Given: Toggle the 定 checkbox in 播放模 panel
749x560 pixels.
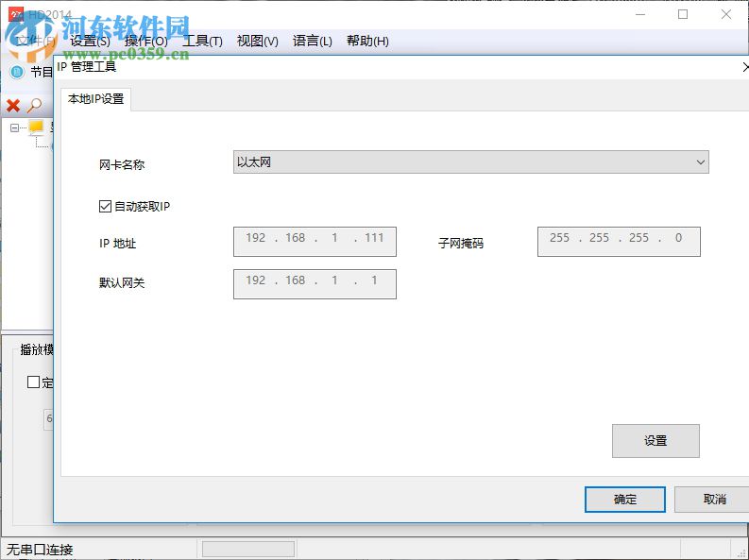Looking at the screenshot, I should click(x=33, y=382).
